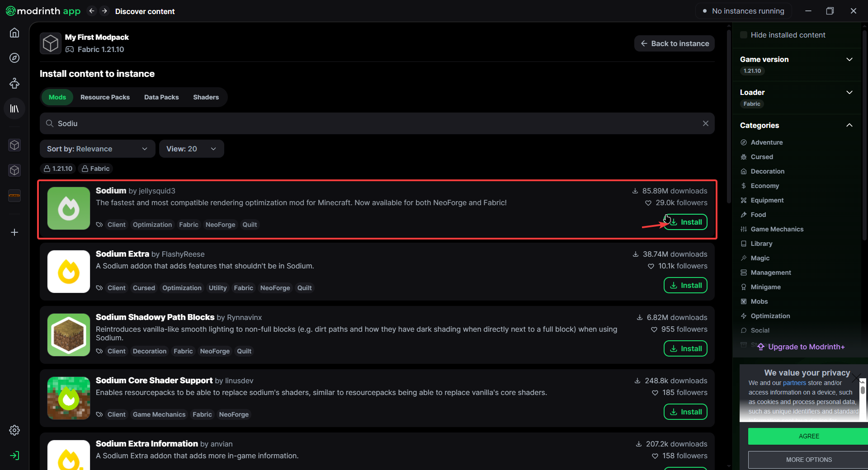The image size is (868, 470).
Task: Toggle the Adventure category filter
Action: tap(766, 142)
